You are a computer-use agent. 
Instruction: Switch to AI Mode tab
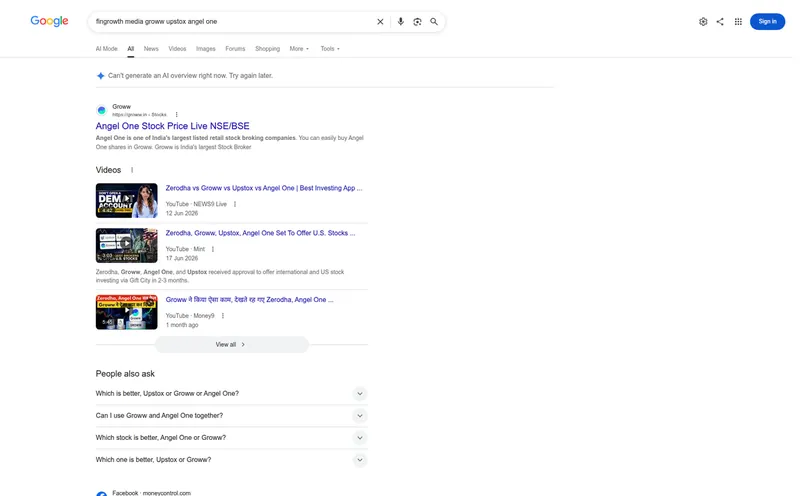coord(106,49)
